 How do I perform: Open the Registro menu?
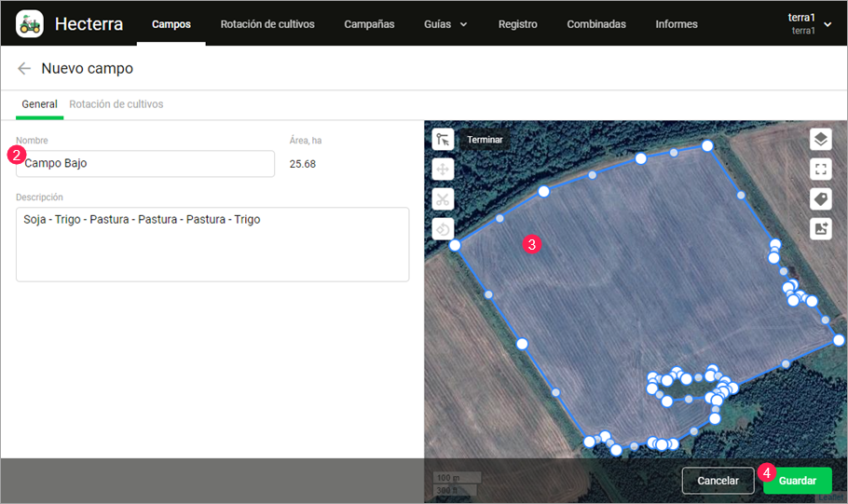pyautogui.click(x=517, y=24)
